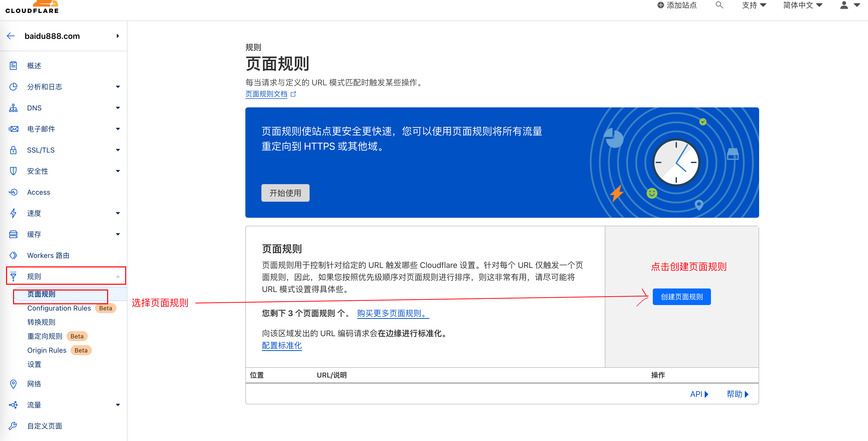Click the DNS network tree icon
This screenshot has width=868, height=441.
tap(13, 108)
